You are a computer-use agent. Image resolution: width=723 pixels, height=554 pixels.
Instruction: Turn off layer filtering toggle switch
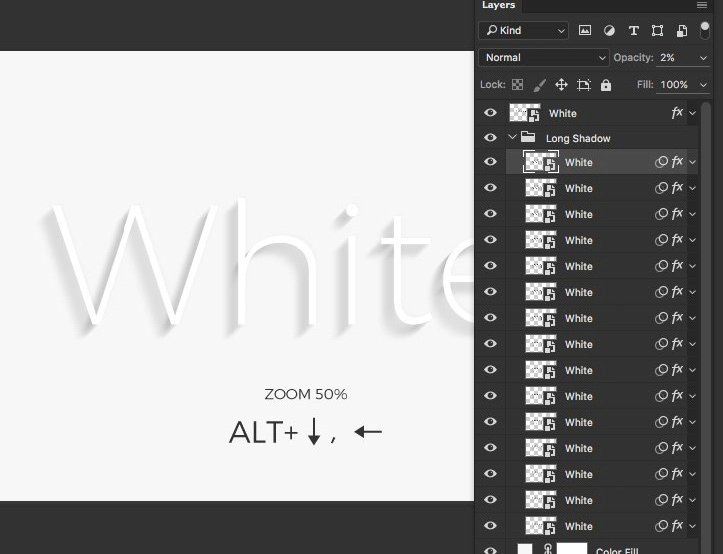click(x=705, y=30)
